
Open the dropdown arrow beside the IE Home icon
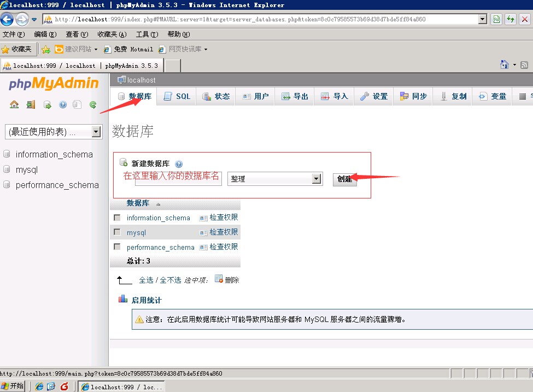point(514,65)
